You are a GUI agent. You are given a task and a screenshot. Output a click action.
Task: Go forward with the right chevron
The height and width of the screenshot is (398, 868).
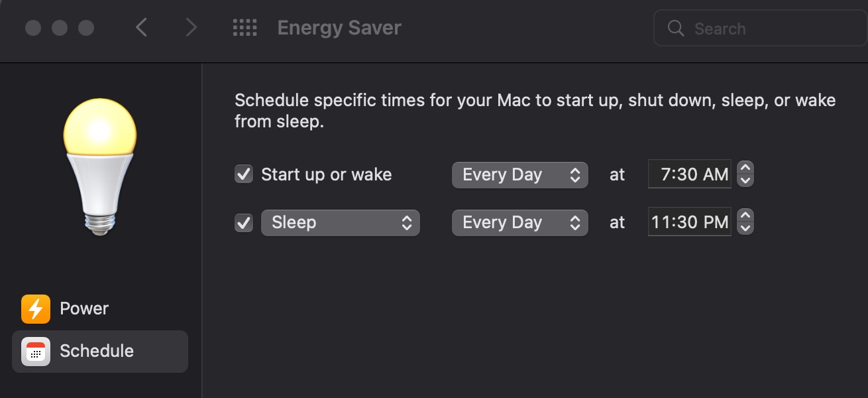pos(191,28)
